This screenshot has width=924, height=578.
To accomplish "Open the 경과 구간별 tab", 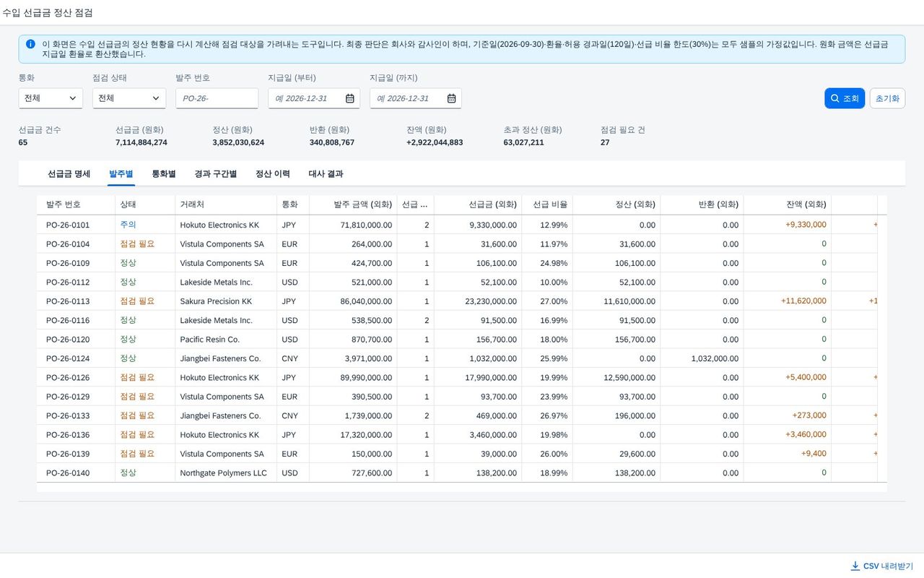I will click(216, 174).
